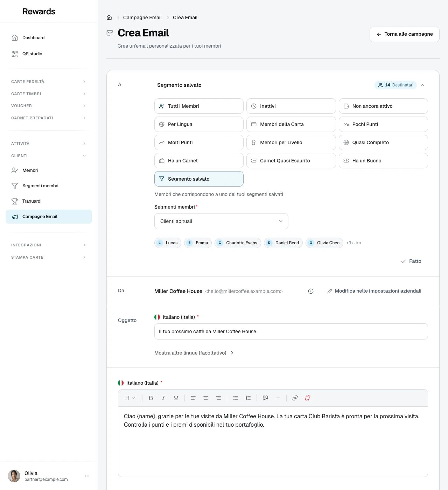Choose the Quasi Completo recipient option
The width and height of the screenshot is (448, 490).
(383, 142)
